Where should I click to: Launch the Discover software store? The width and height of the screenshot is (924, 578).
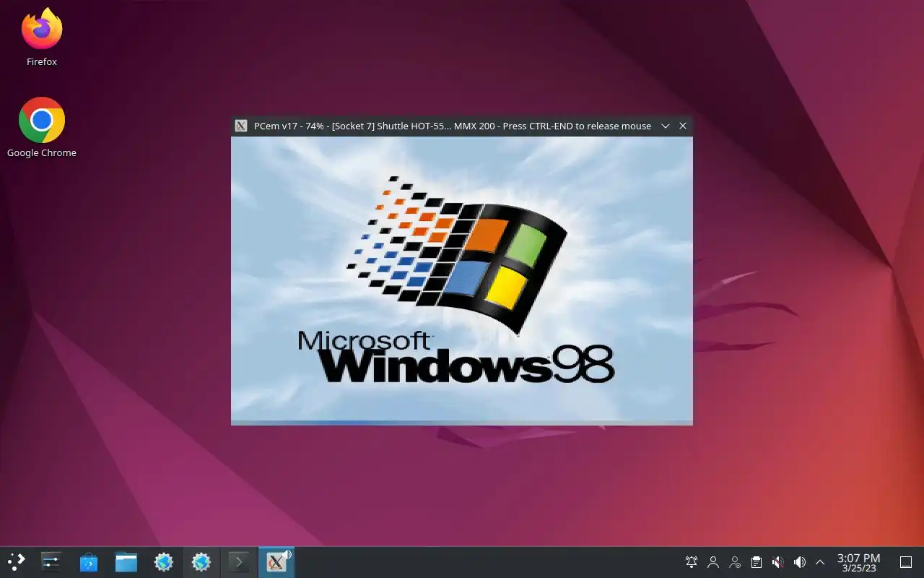[x=89, y=562]
